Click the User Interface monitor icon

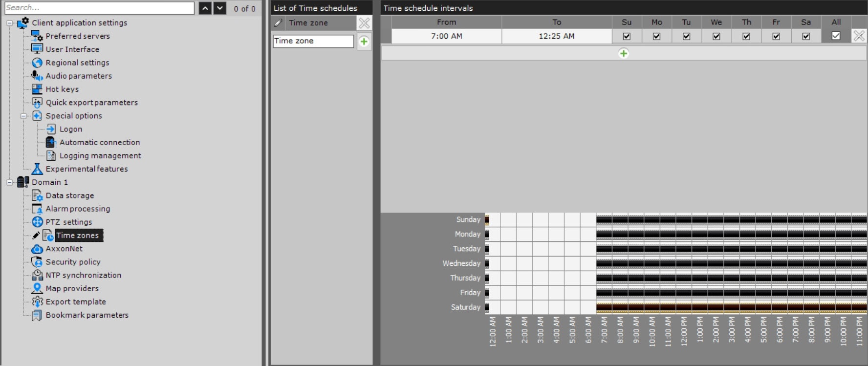point(37,49)
